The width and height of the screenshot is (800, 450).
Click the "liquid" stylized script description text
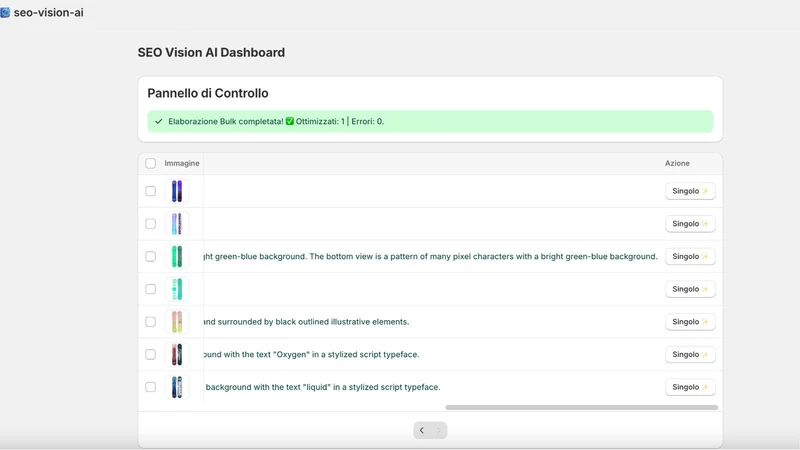pyautogui.click(x=322, y=387)
